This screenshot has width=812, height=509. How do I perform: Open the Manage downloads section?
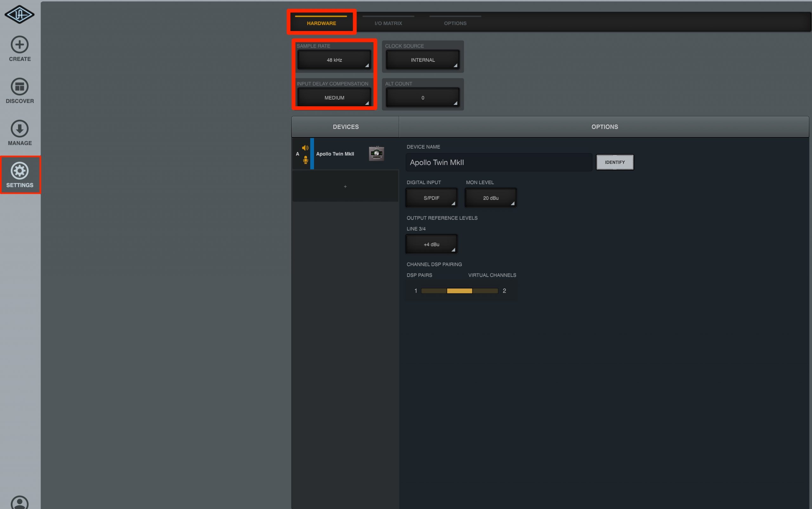coord(20,133)
